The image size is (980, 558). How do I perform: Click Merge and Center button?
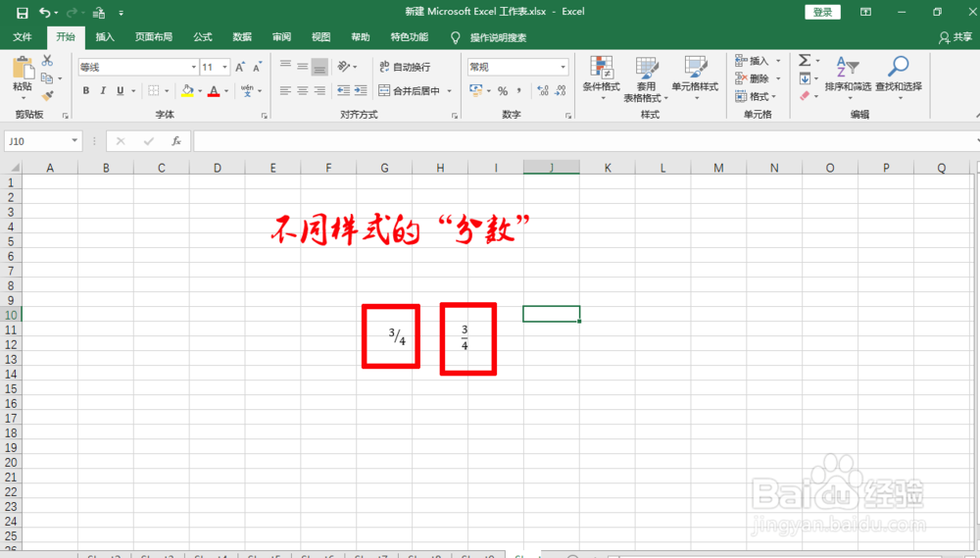(x=410, y=90)
